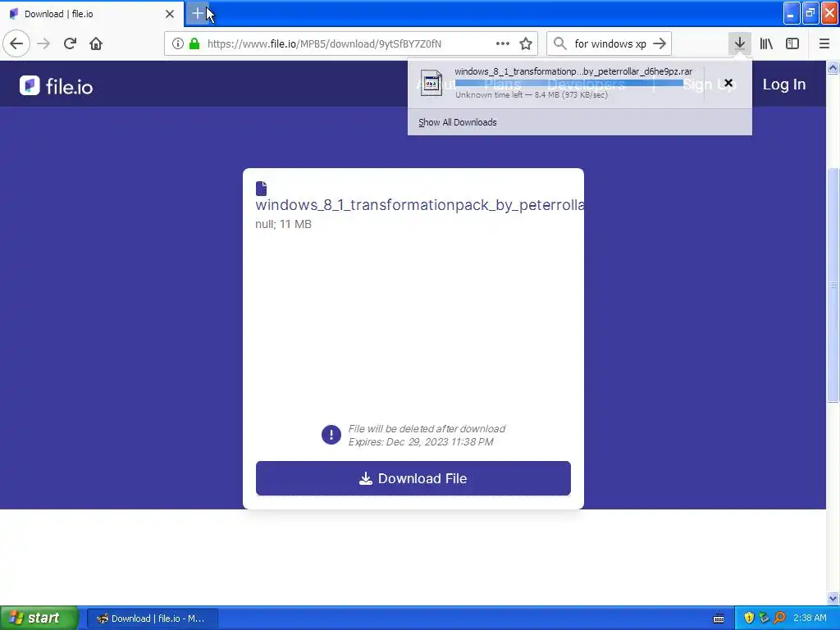
Task: Click the downloading rar file icon
Action: coord(431,83)
